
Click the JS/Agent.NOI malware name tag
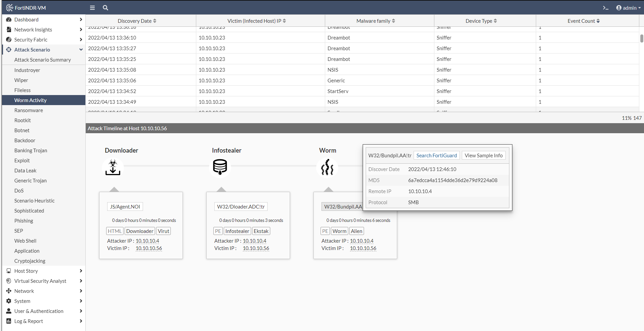click(x=125, y=206)
